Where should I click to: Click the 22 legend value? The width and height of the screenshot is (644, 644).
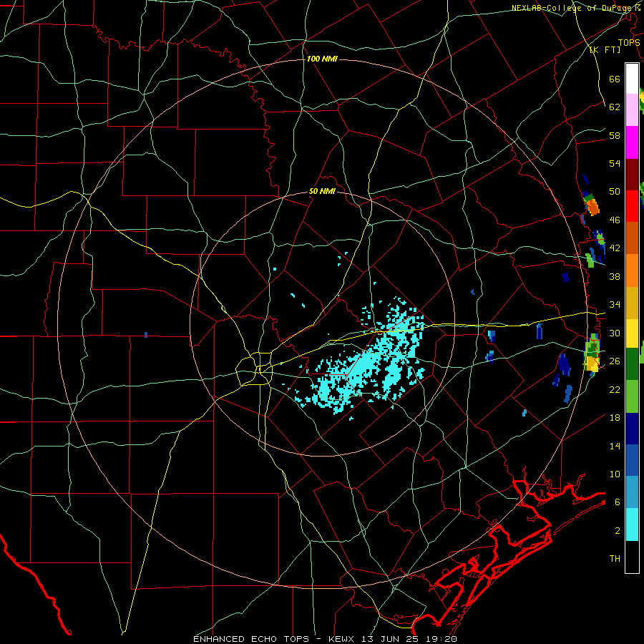(615, 389)
